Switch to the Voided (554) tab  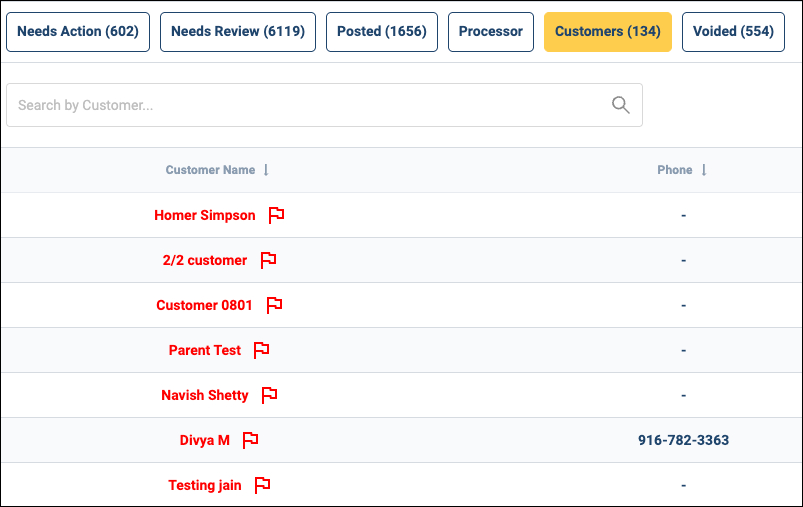click(x=733, y=32)
